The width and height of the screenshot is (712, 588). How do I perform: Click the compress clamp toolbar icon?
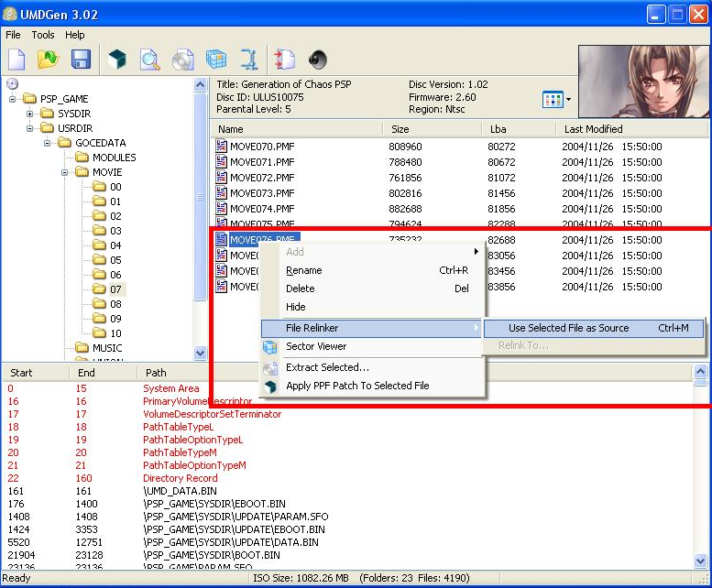[x=248, y=60]
